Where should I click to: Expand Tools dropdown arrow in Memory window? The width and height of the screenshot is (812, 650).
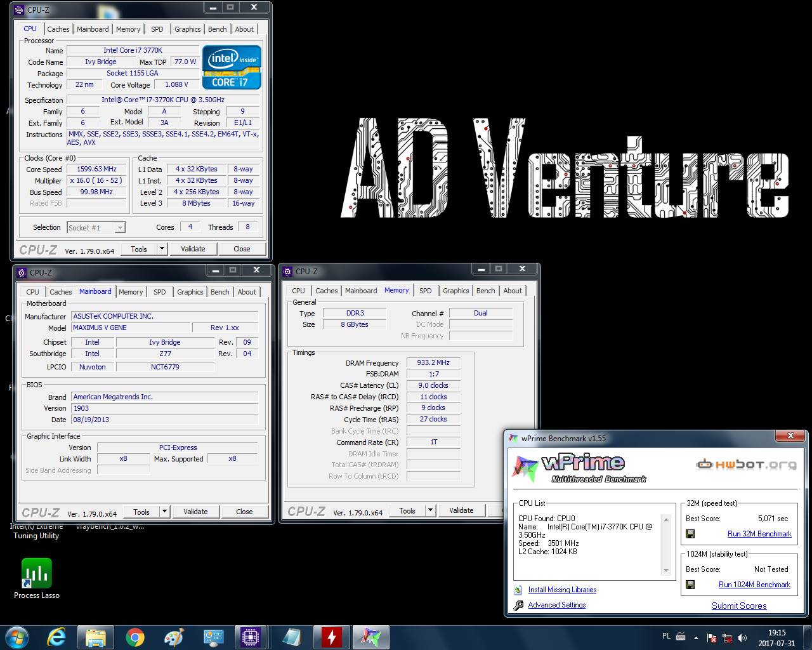click(430, 510)
